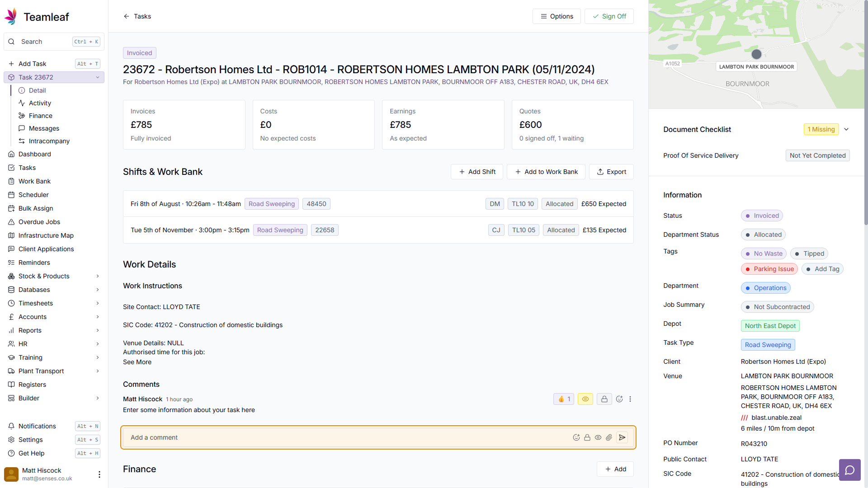868x488 pixels.
Task: Click the Options button
Action: pyautogui.click(x=557, y=16)
